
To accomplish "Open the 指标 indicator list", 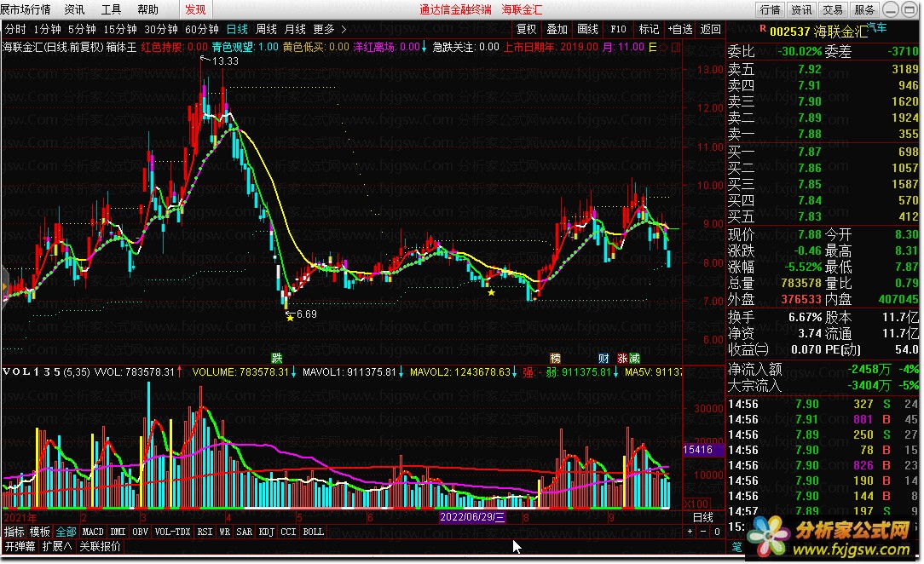I will point(14,532).
